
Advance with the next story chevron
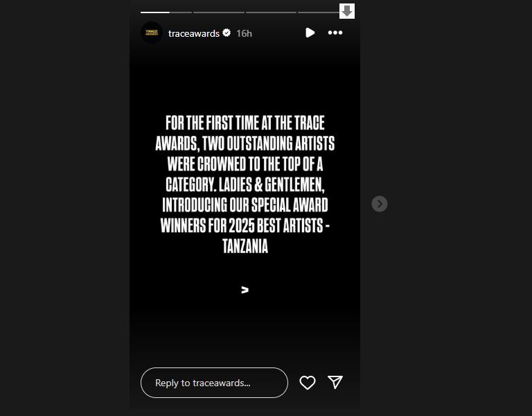(x=380, y=204)
